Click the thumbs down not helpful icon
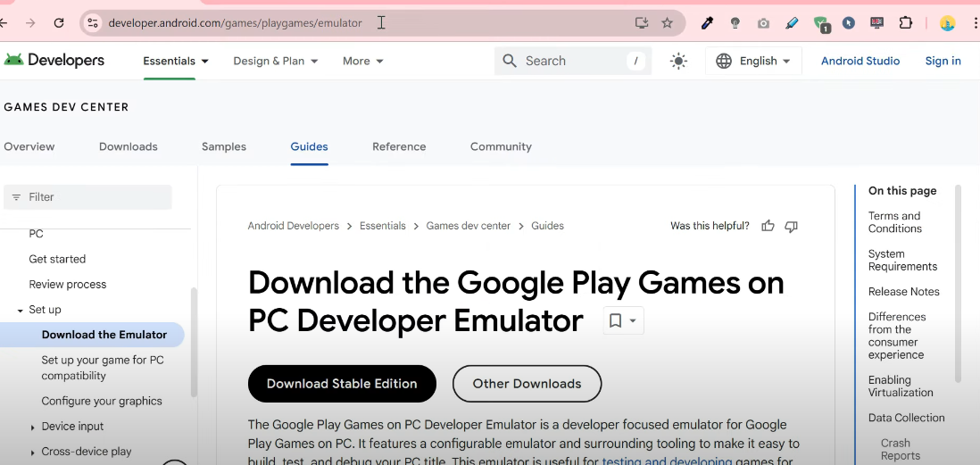Viewport: 980px width, 465px height. (x=792, y=226)
